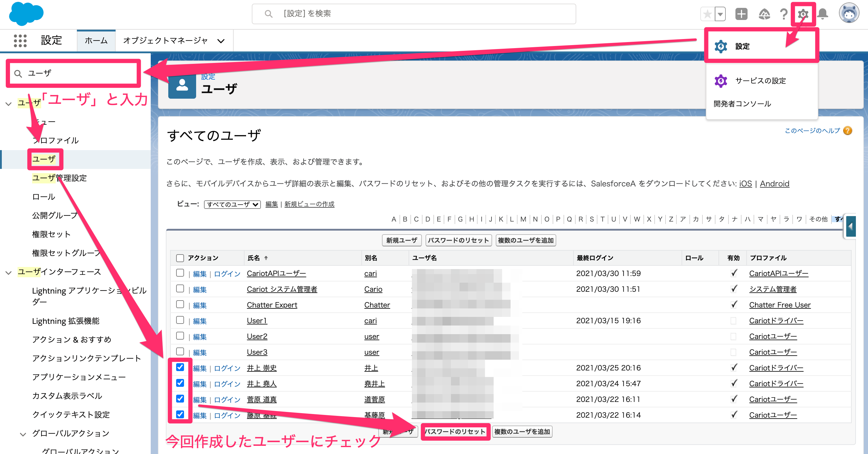
Task: Open カスタム表示ラベル in the sidebar
Action: point(67,396)
